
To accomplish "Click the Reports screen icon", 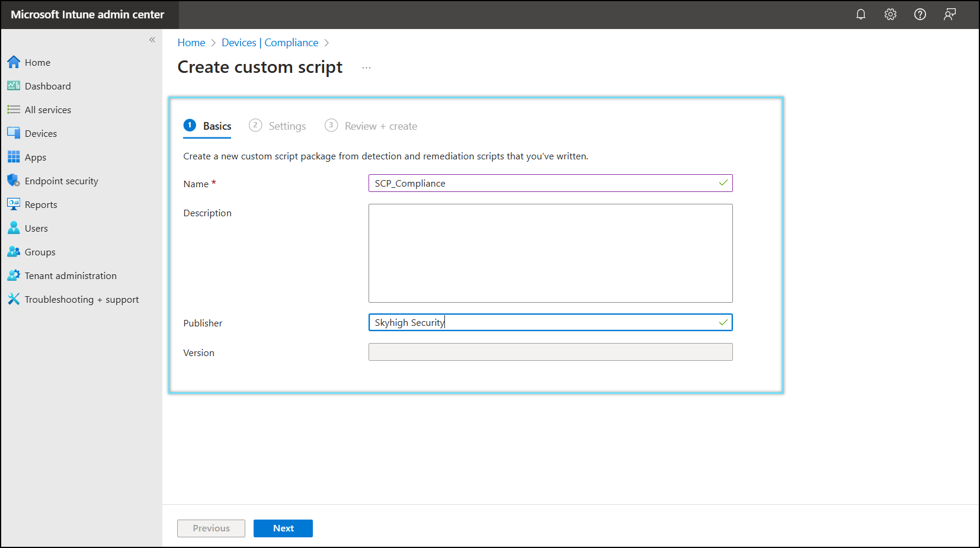I will [14, 204].
